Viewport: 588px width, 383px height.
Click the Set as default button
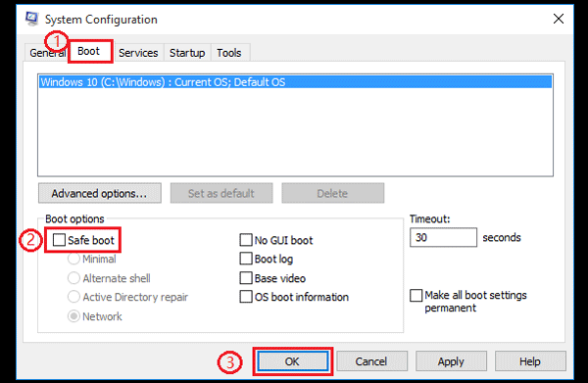click(x=221, y=193)
